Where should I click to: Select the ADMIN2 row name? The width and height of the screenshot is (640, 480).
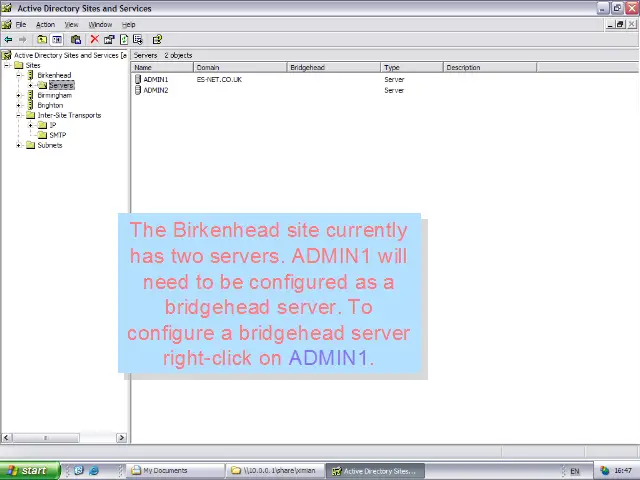coord(156,90)
